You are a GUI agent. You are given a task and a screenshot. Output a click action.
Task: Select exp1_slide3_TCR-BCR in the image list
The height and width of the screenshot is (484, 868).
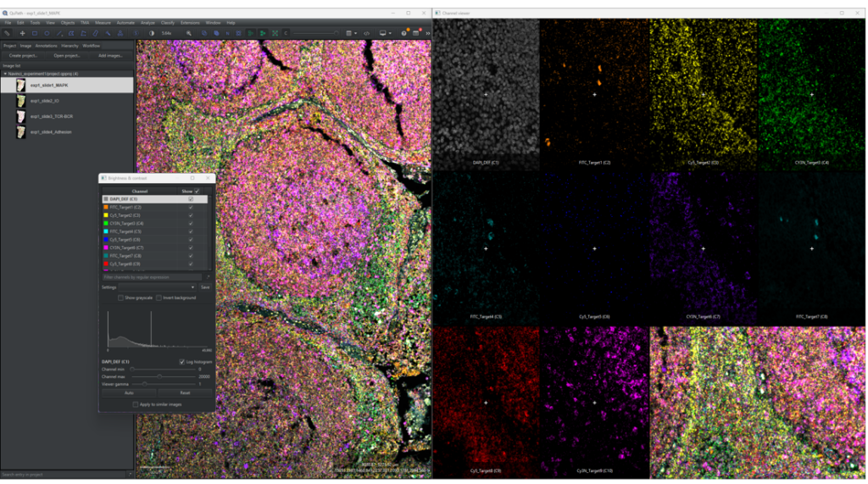(67, 116)
